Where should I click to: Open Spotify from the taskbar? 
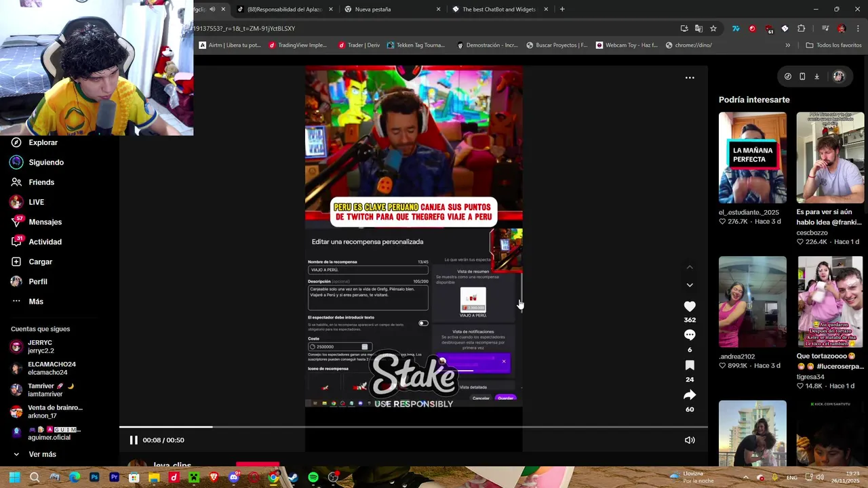[313, 477]
